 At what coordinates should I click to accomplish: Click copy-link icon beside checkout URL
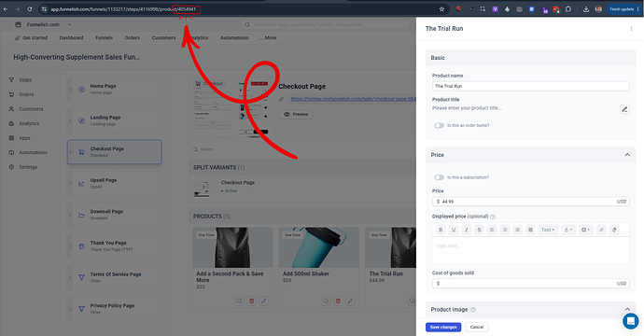click(x=281, y=99)
